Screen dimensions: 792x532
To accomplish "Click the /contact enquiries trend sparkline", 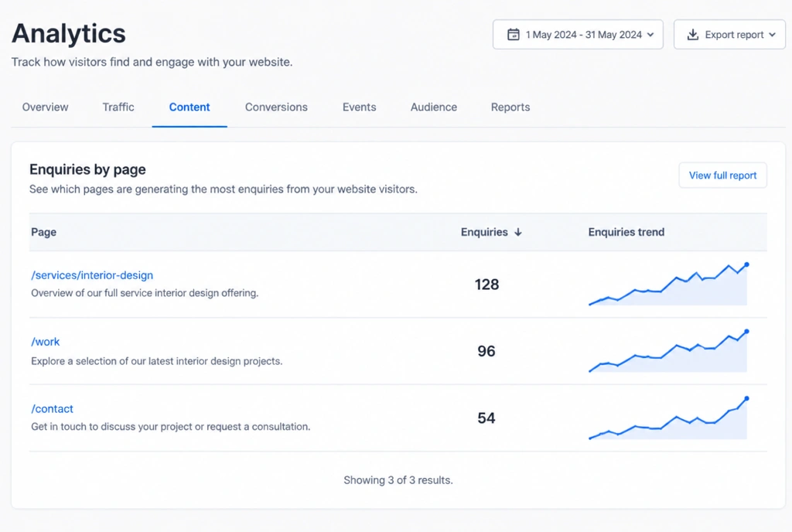I will 668,418.
